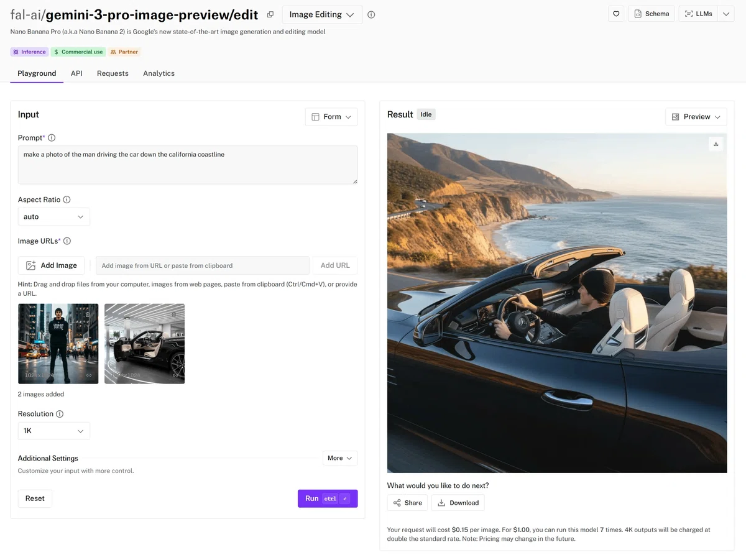Open the Preview mode dropdown

pos(696,117)
